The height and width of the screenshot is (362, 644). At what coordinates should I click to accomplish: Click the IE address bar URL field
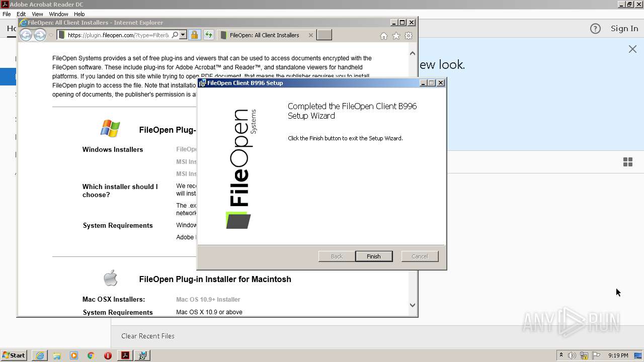click(x=118, y=35)
